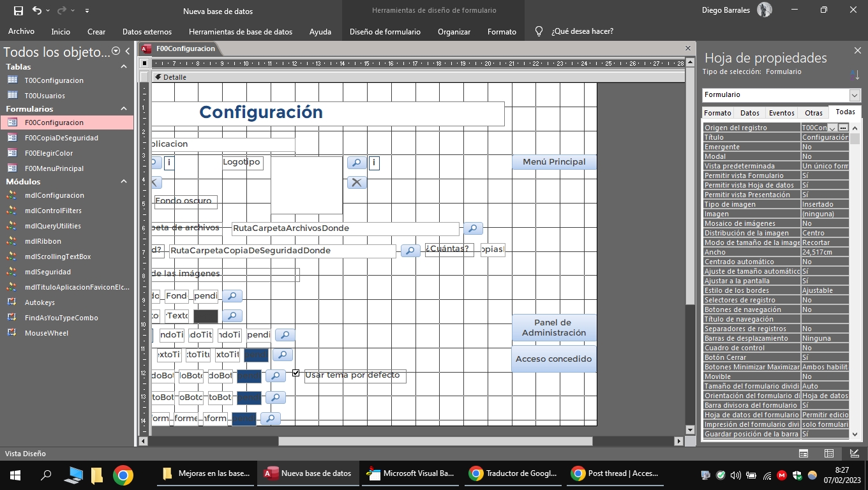Click the form's horizontal scrollbar thumb
Screen dimensions: 868x490
tap(435, 441)
